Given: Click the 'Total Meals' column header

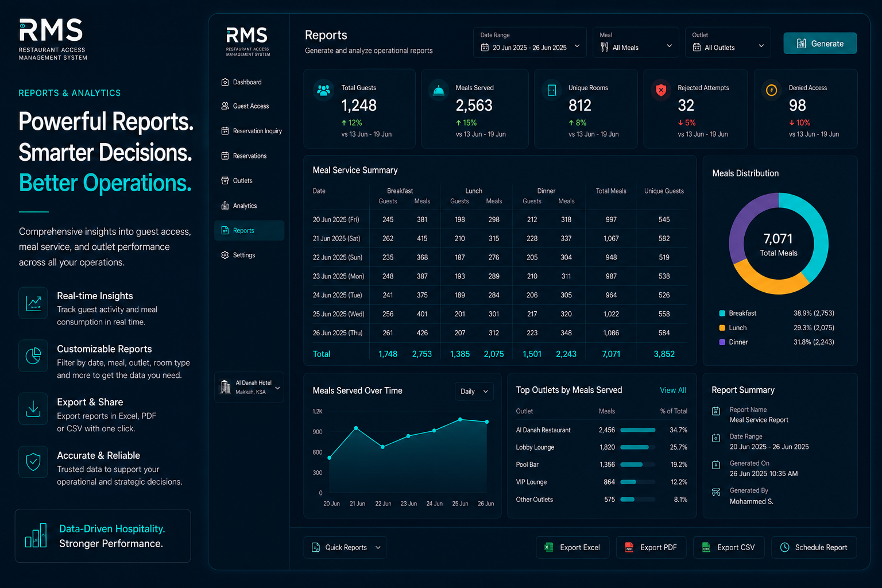Looking at the screenshot, I should coord(611,191).
